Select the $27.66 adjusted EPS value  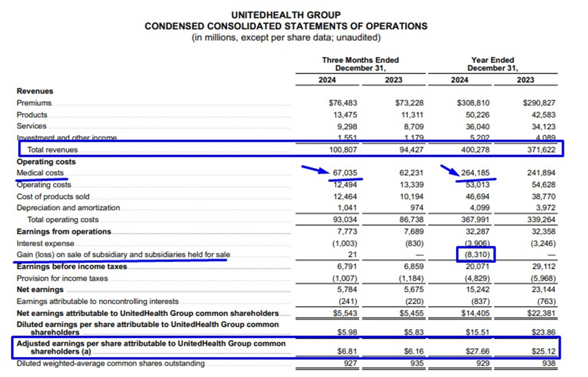pos(478,352)
